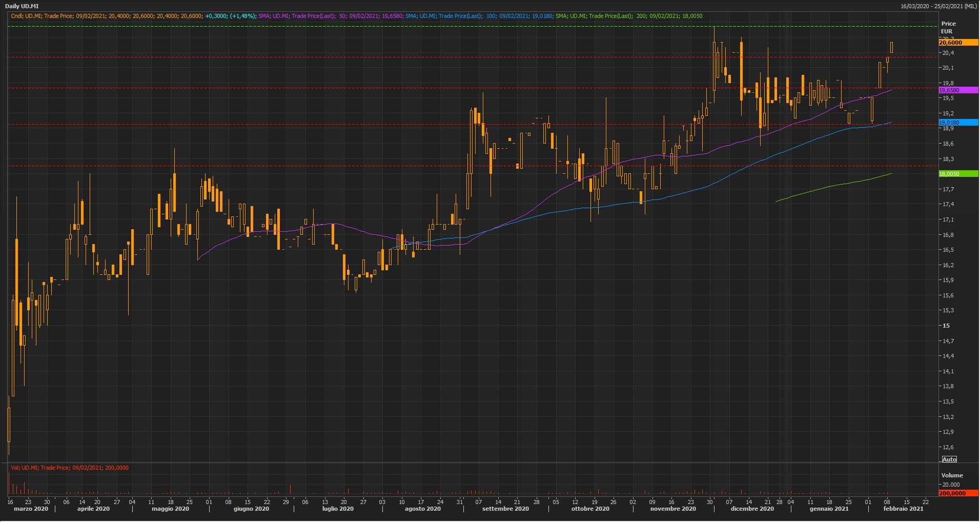Click the febbraio 2021 label on time axis
Viewport: 980px width, 522px height.
(x=903, y=509)
